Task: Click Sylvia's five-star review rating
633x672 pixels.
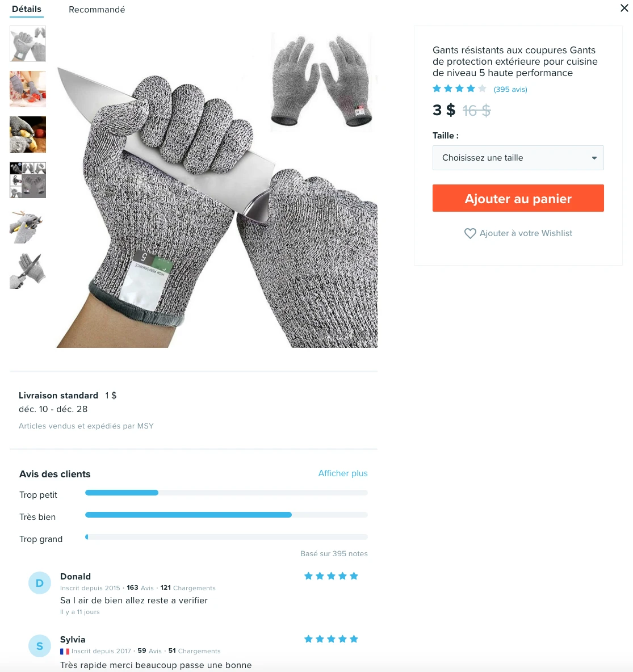Action: tap(331, 639)
